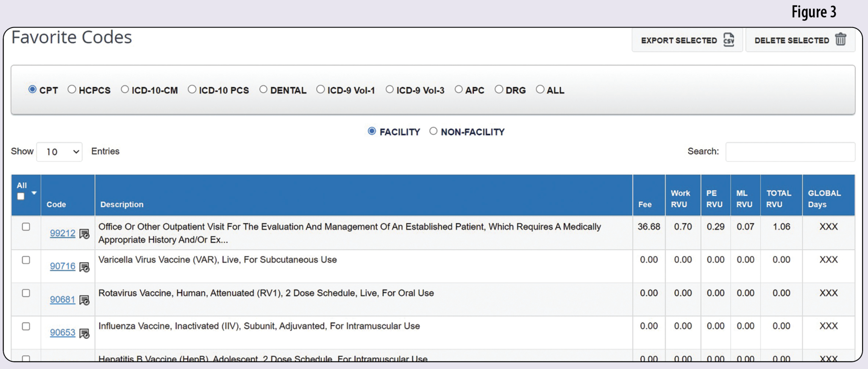This screenshot has width=868, height=369.
Task: Open code link 90716
Action: pos(62,266)
